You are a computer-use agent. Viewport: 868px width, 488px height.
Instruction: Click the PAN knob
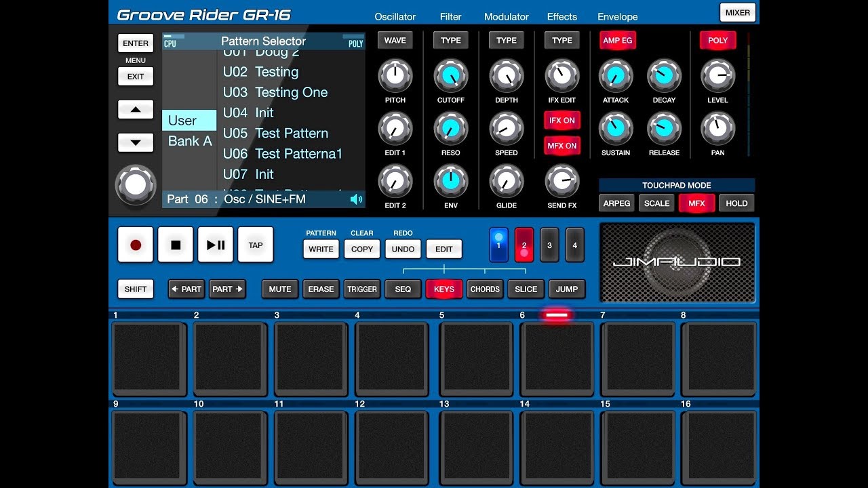coord(717,129)
